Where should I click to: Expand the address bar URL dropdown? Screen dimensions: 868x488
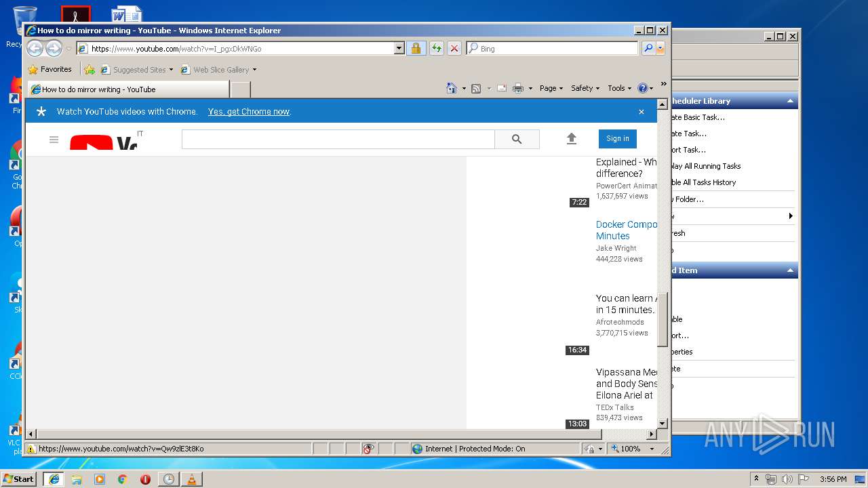(399, 49)
